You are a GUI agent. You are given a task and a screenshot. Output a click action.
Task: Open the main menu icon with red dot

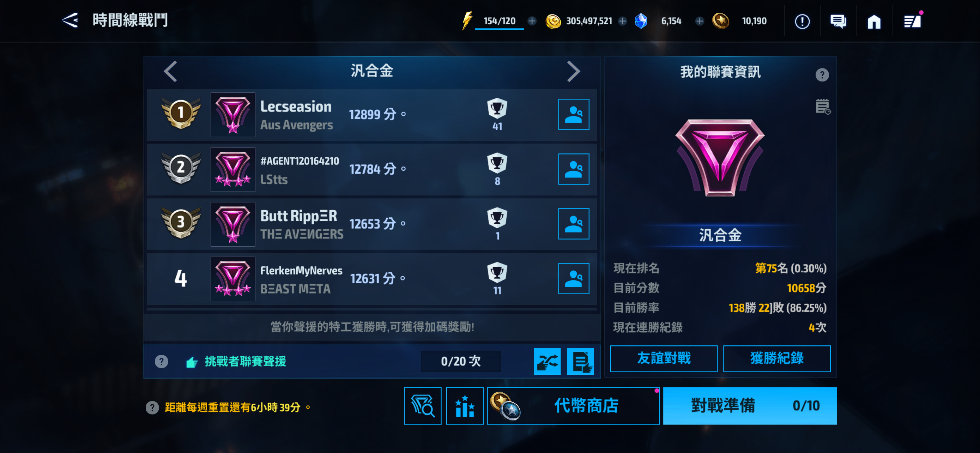tap(912, 21)
